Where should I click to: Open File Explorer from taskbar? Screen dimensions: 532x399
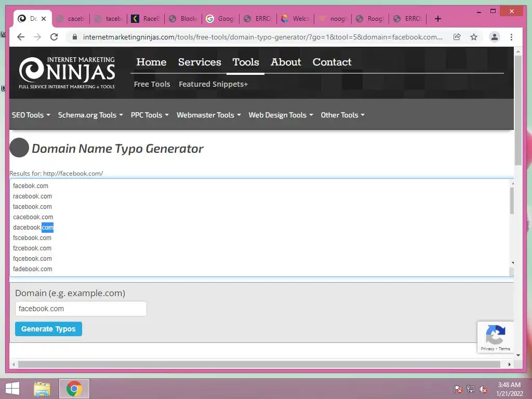coord(42,389)
